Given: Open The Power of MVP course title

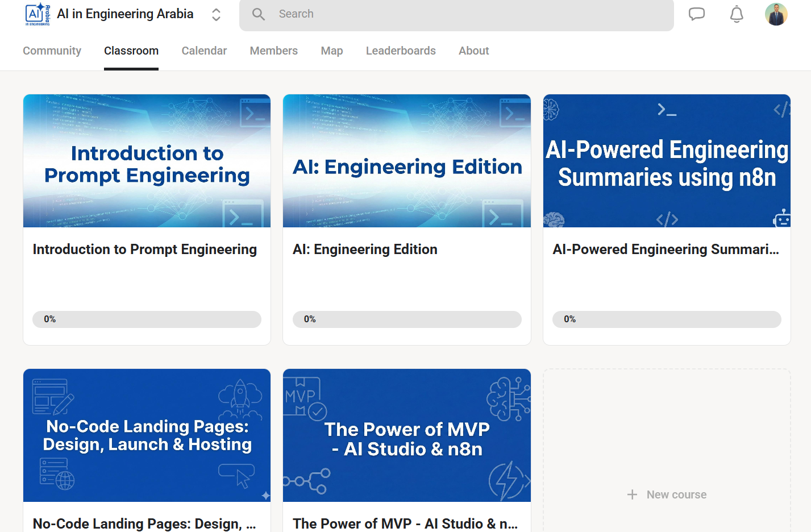Looking at the screenshot, I should (x=405, y=523).
